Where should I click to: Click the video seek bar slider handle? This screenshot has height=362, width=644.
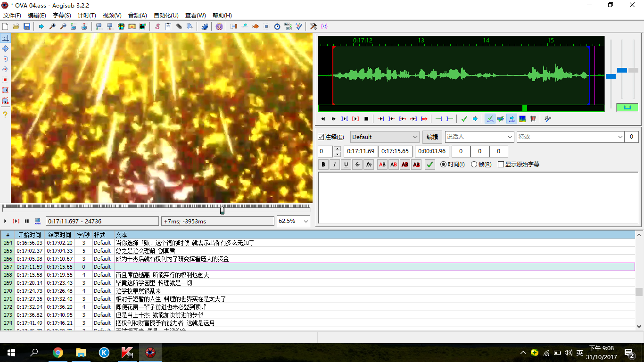222,210
